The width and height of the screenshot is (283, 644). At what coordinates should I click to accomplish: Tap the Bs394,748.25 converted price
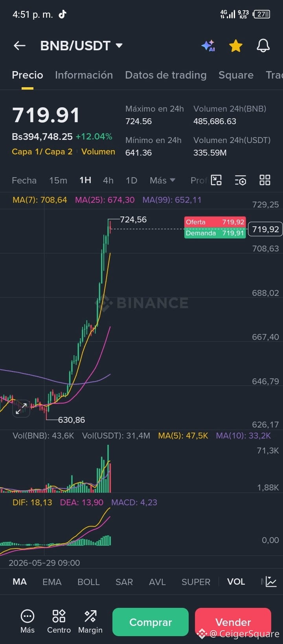(42, 137)
